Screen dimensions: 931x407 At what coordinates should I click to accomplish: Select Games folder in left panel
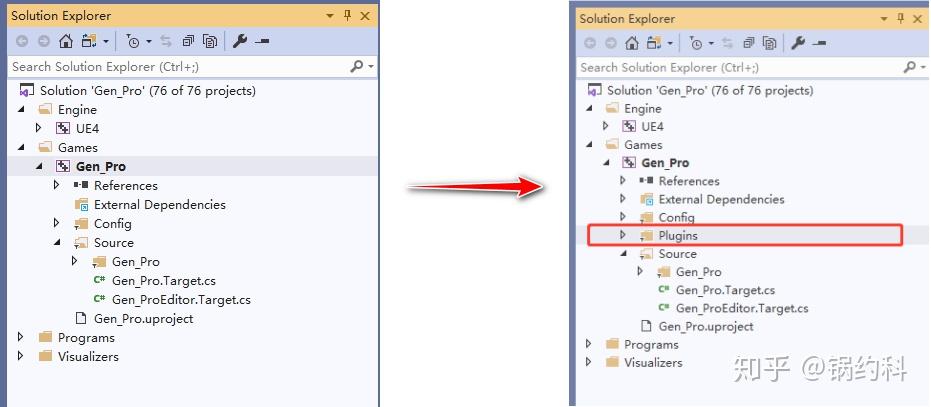78,147
